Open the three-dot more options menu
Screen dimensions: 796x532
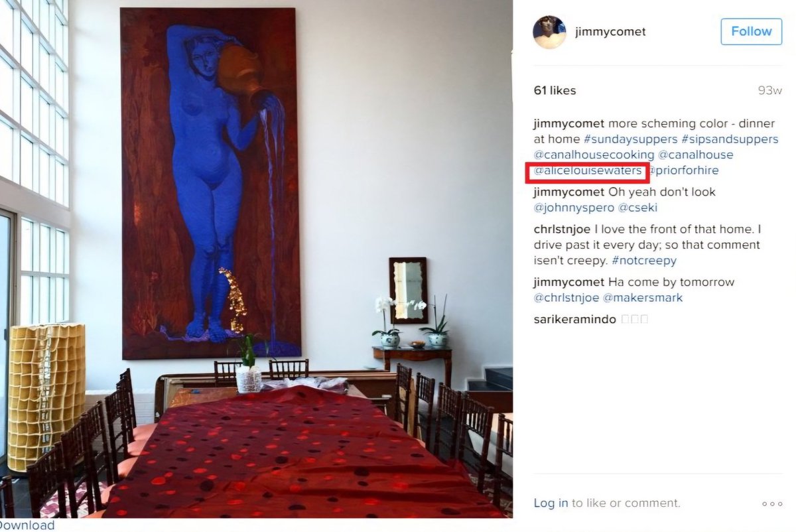click(772, 503)
